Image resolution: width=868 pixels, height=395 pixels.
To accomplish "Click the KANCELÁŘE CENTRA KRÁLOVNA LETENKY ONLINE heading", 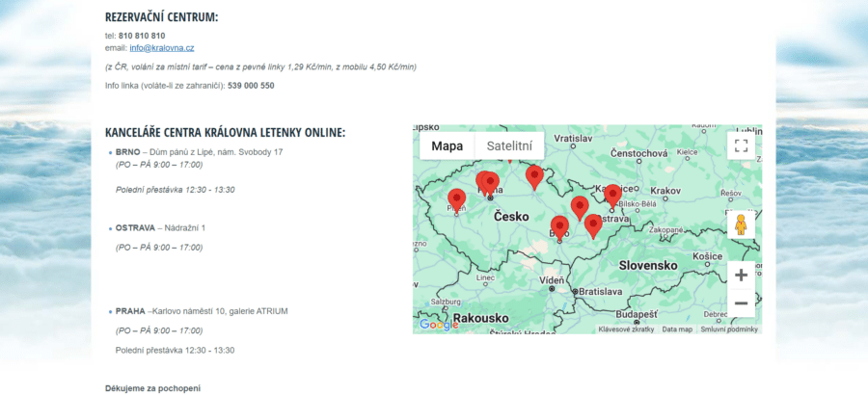I will [226, 133].
